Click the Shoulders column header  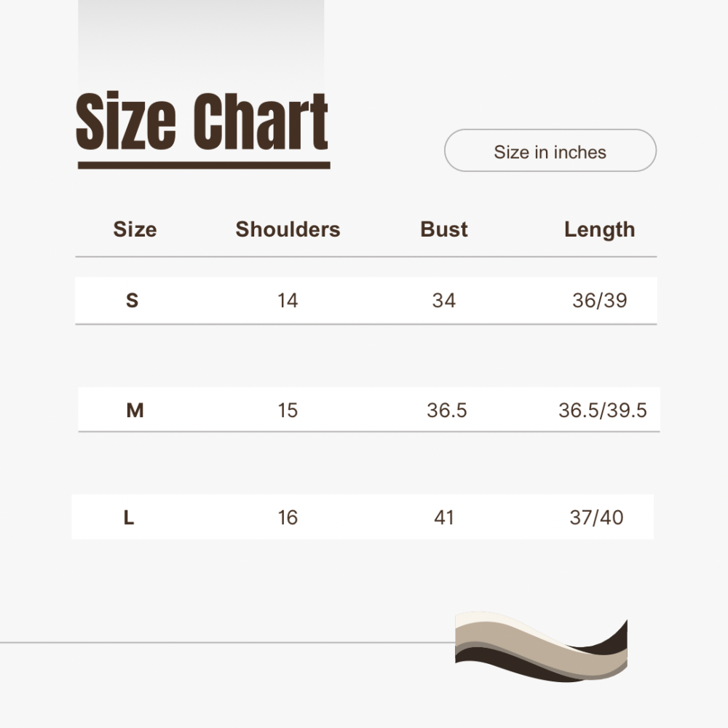288,229
